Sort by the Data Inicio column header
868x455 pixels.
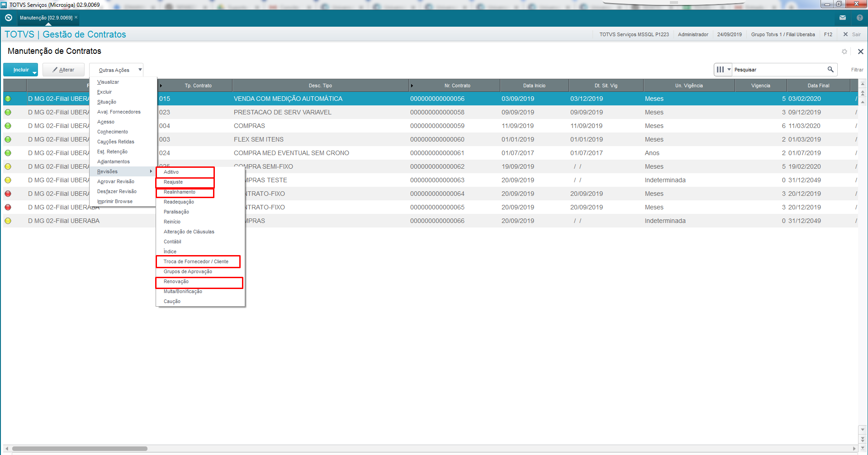pos(534,85)
